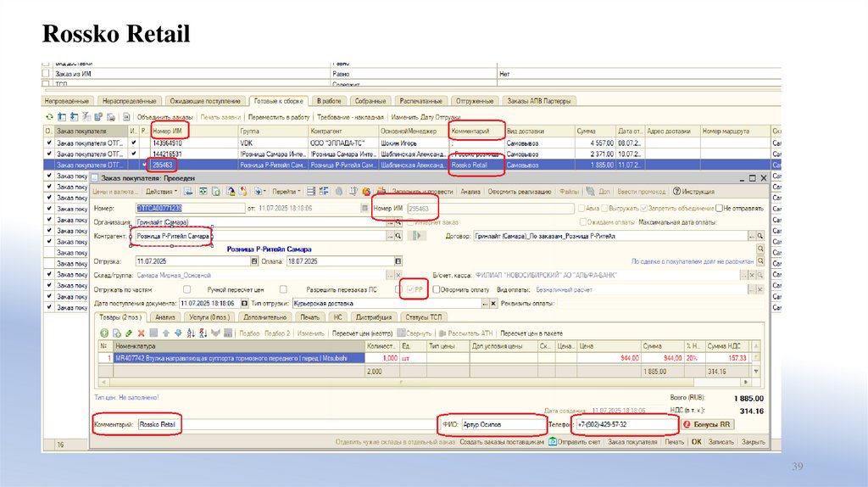Screen dimensions: 868x487
Task: Open the ellipsis selector of the Тип отгрузки field
Action: [x=485, y=304]
